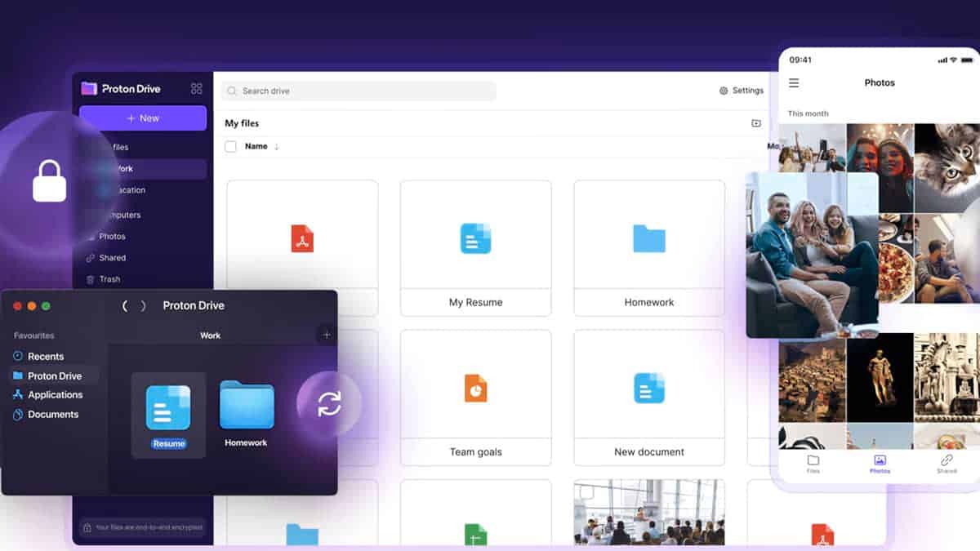Open the My Resume document
This screenshot has height=551, width=980.
(475, 247)
